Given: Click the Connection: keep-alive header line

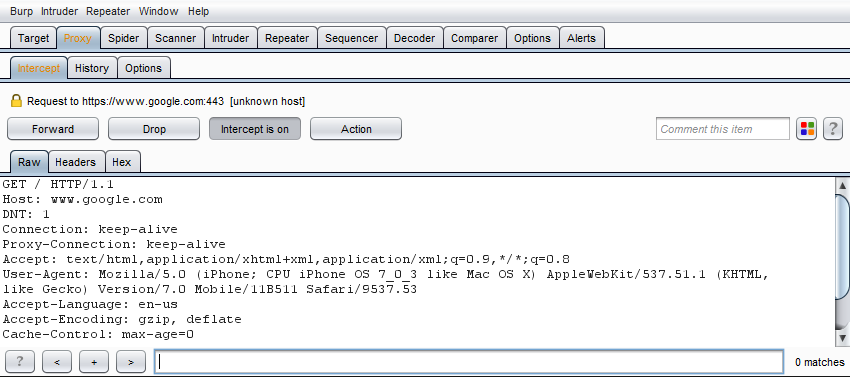Looking at the screenshot, I should click(x=90, y=229).
